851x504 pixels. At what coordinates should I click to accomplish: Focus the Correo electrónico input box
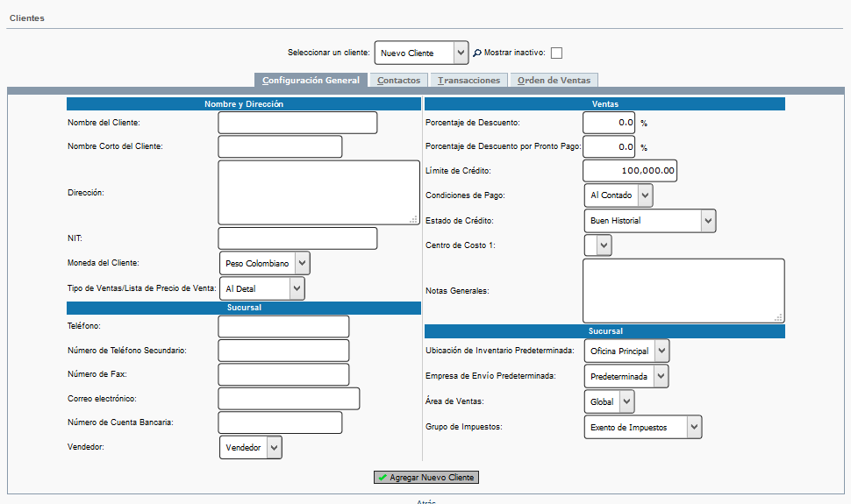pos(289,399)
